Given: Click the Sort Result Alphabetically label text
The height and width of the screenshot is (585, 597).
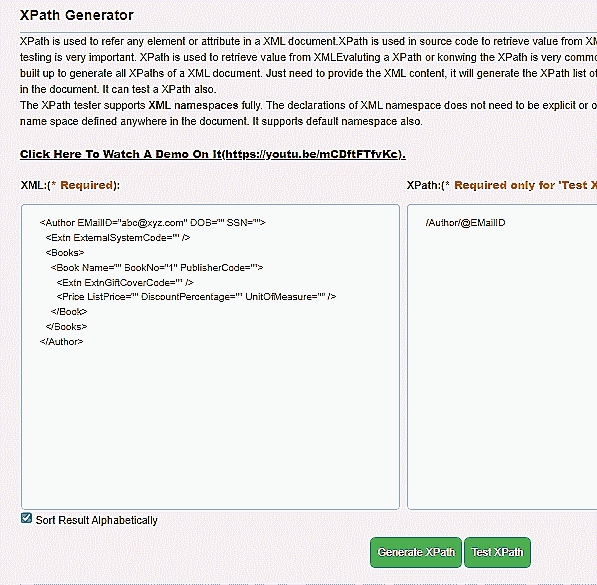Looking at the screenshot, I should (96, 520).
